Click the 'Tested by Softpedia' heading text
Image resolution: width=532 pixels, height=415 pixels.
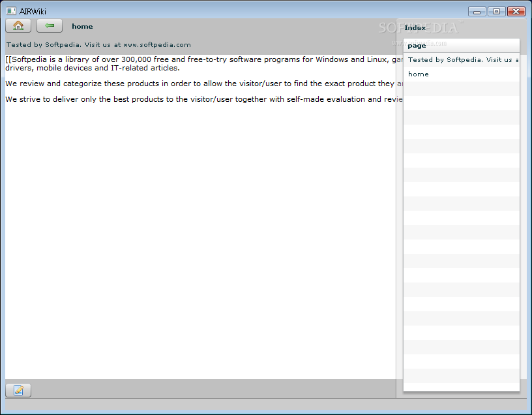pos(98,45)
